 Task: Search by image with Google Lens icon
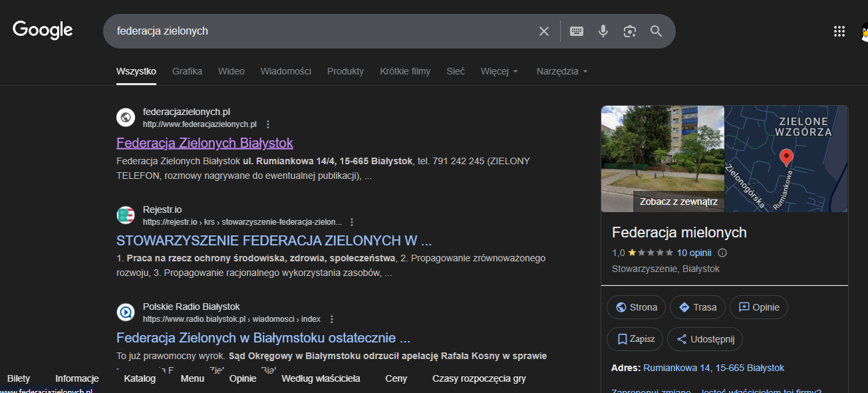[x=630, y=31]
